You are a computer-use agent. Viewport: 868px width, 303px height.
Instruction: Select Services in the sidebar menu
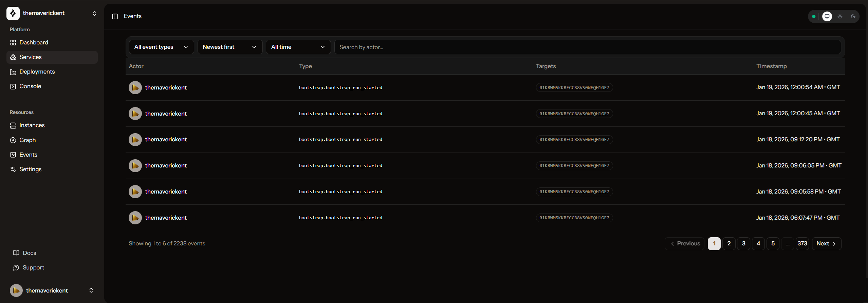tap(31, 57)
